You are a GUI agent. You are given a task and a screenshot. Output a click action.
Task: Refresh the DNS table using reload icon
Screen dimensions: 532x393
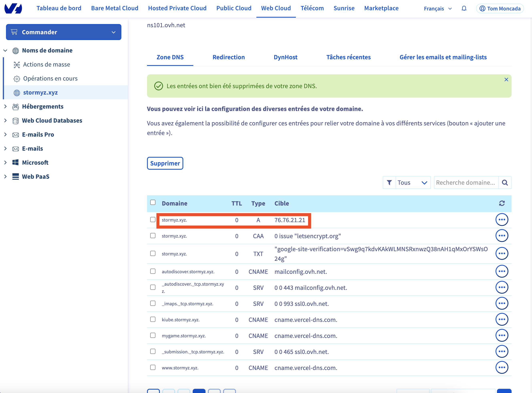tap(502, 203)
